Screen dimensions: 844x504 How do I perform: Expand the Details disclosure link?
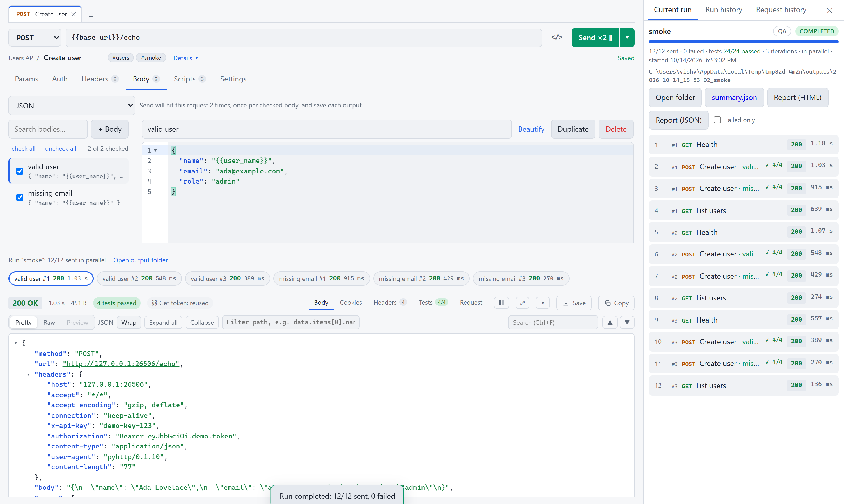point(185,58)
